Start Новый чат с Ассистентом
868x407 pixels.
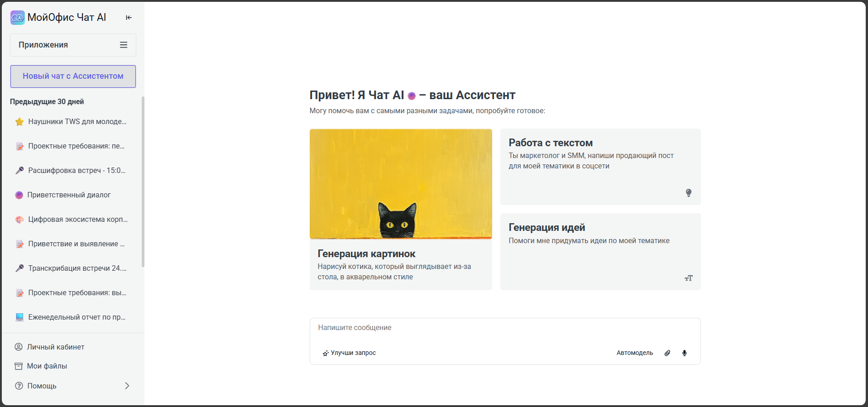[x=73, y=76]
